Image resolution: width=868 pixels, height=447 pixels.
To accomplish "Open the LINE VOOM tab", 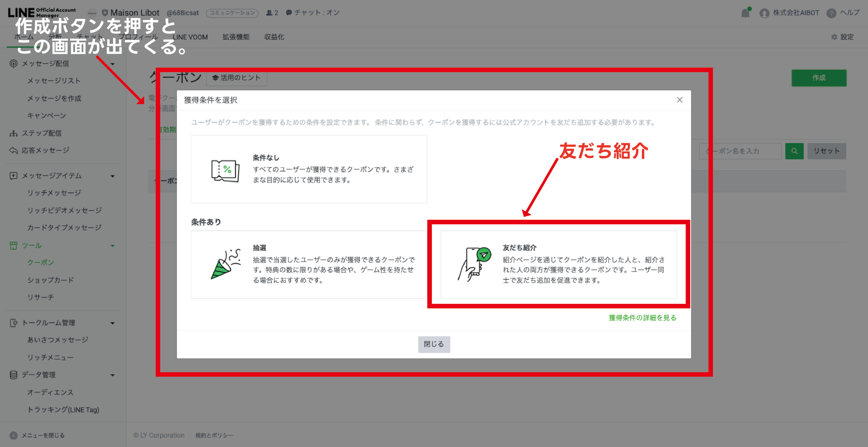I will click(x=190, y=37).
